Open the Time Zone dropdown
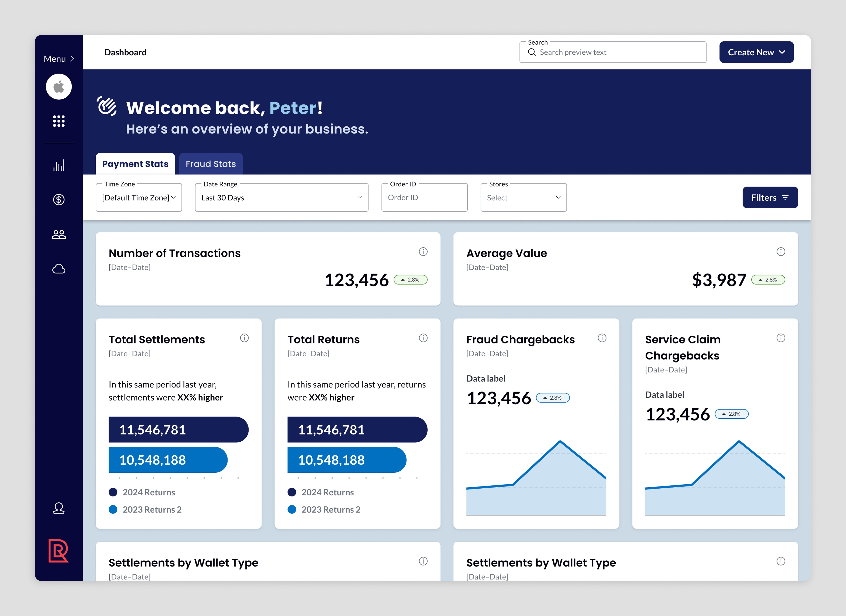Viewport: 846px width, 616px height. pos(139,197)
